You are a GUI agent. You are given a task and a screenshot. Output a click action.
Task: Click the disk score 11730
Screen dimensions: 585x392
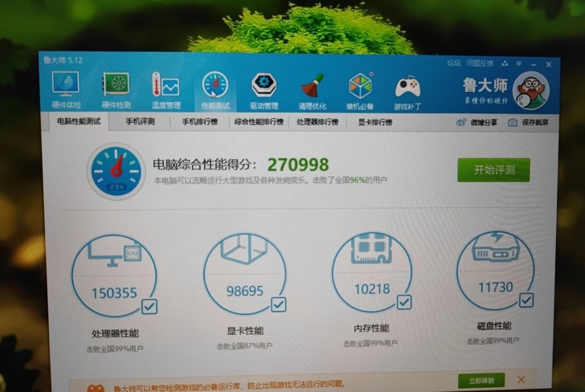pos(496,287)
